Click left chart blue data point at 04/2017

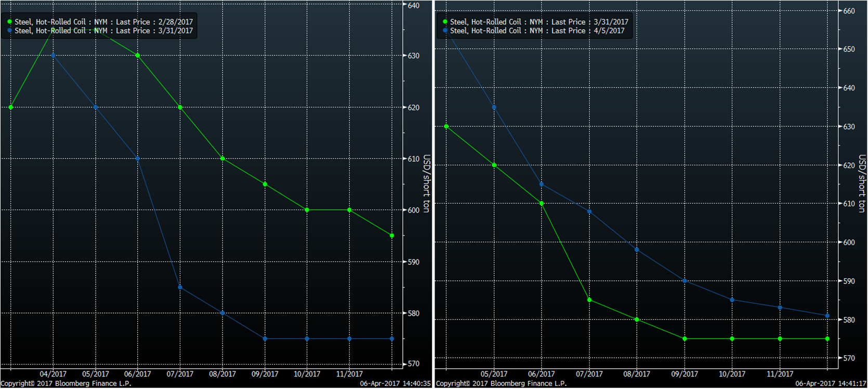coord(53,55)
